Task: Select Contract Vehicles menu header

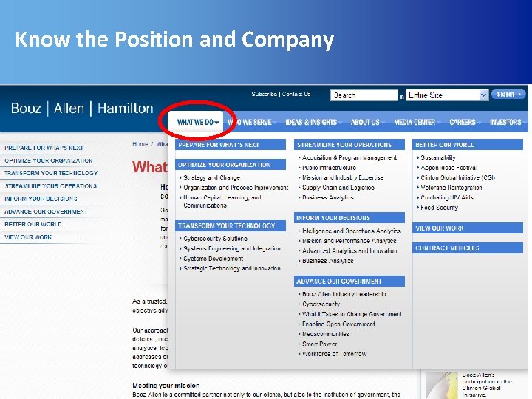Action: [468, 248]
